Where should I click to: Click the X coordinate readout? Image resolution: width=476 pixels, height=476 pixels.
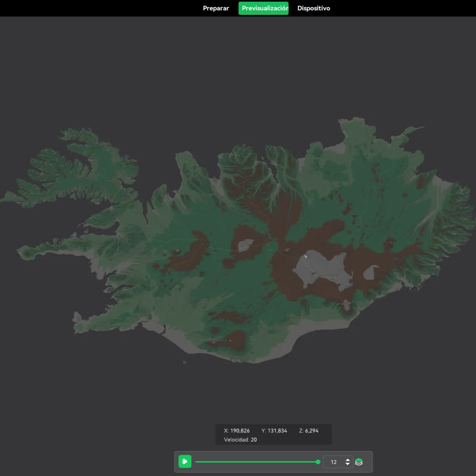[237, 431]
